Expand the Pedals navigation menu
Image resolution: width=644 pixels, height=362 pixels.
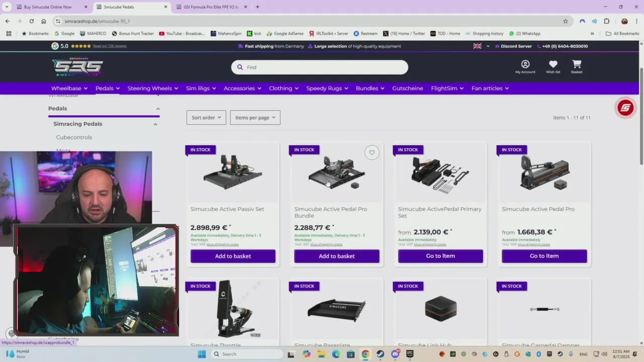[108, 88]
